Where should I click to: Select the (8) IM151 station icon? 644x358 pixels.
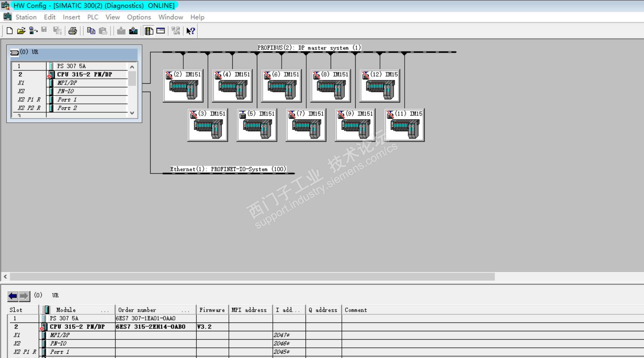[331, 86]
